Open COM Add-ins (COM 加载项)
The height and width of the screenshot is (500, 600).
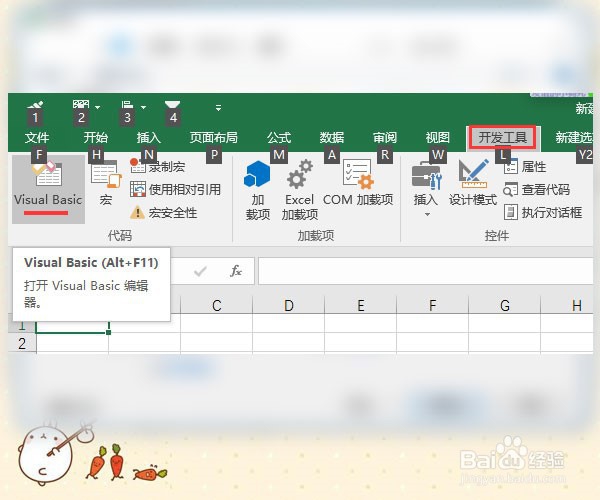358,184
